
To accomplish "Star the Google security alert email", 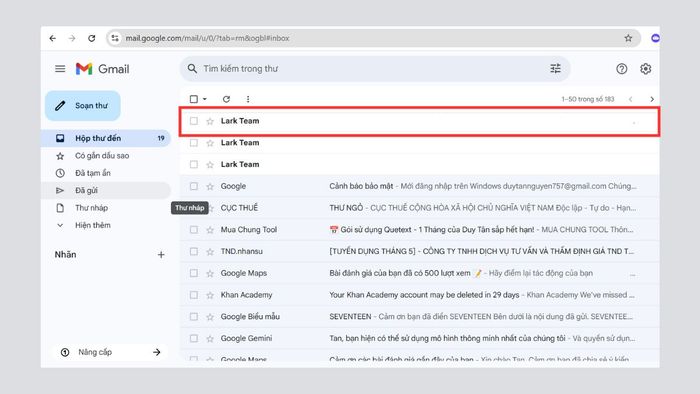I will point(210,186).
